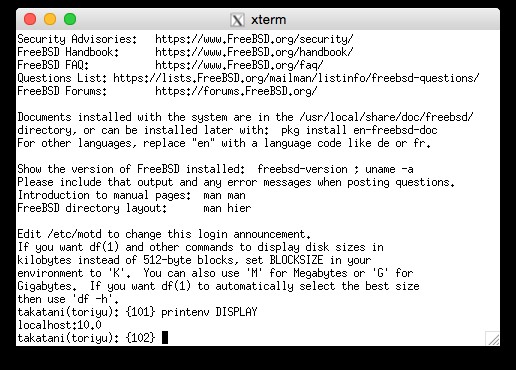
Task: Click the forums.FreeBSD.org URL
Action: (236, 91)
